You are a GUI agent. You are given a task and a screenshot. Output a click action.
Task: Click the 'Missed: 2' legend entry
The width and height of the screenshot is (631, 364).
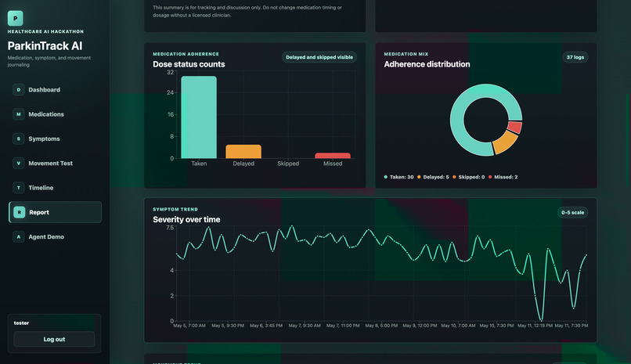(x=503, y=177)
